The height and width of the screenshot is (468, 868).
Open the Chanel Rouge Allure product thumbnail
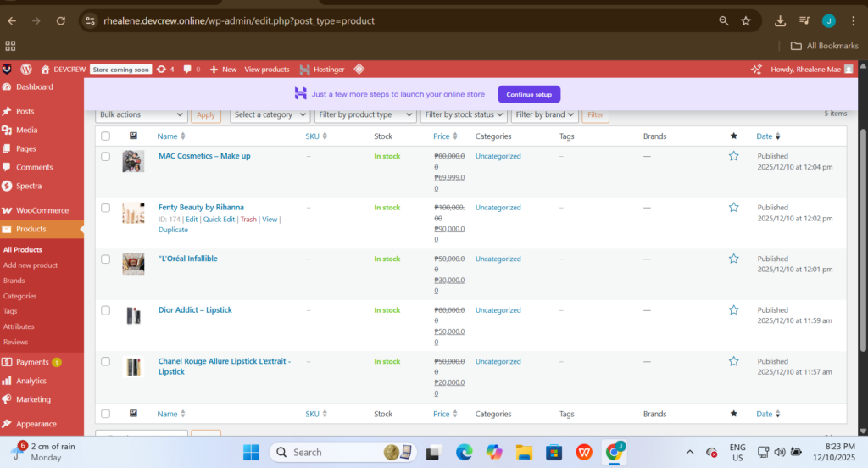tap(133, 367)
